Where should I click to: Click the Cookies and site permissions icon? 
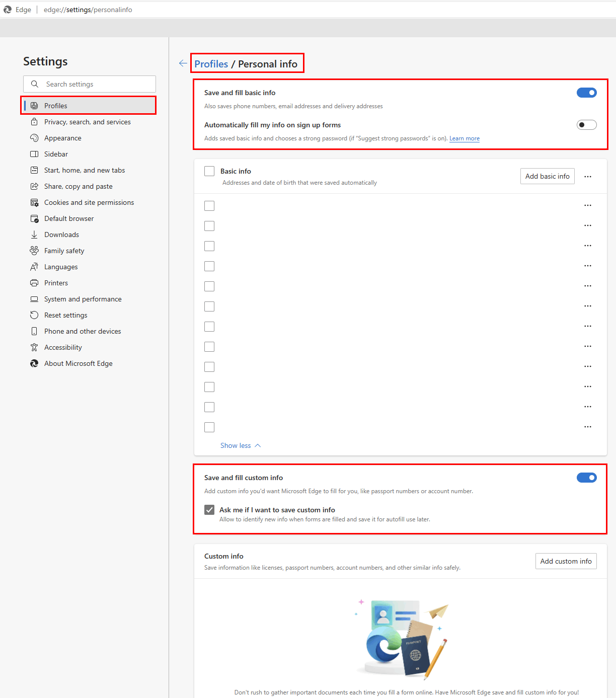click(x=34, y=202)
